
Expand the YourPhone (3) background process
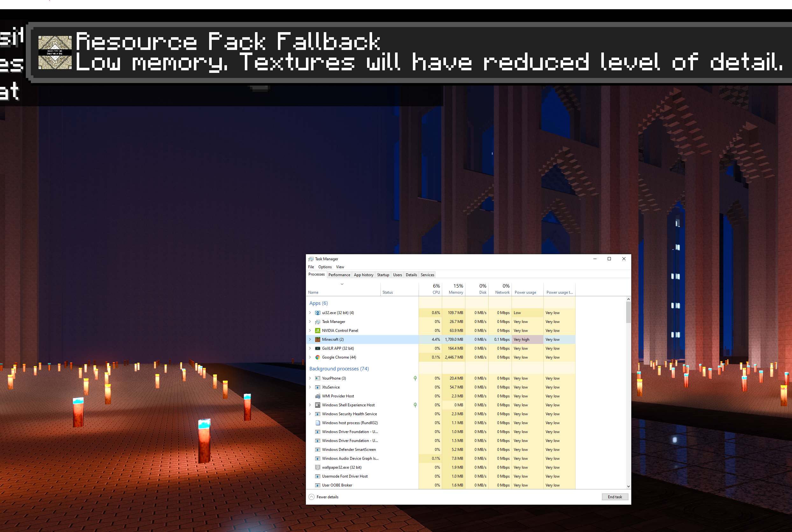click(x=310, y=378)
